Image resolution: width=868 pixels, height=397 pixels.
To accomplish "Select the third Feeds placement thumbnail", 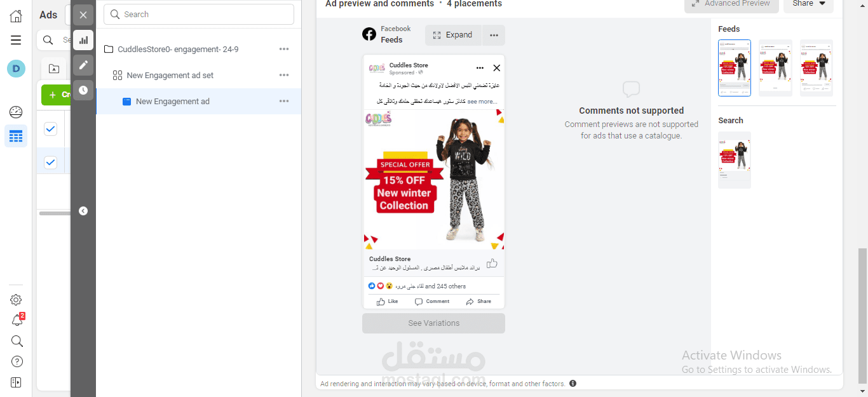I will (817, 68).
